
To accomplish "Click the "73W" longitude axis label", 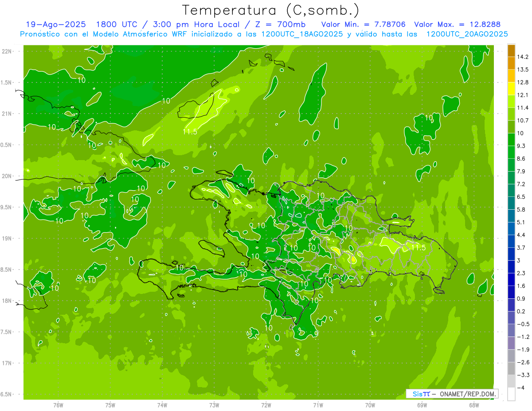I will [214, 405].
